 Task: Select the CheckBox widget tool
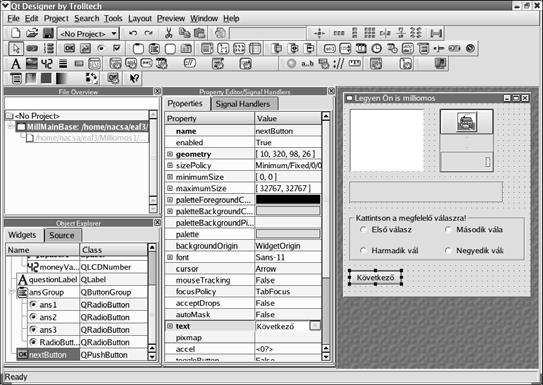(x=117, y=48)
